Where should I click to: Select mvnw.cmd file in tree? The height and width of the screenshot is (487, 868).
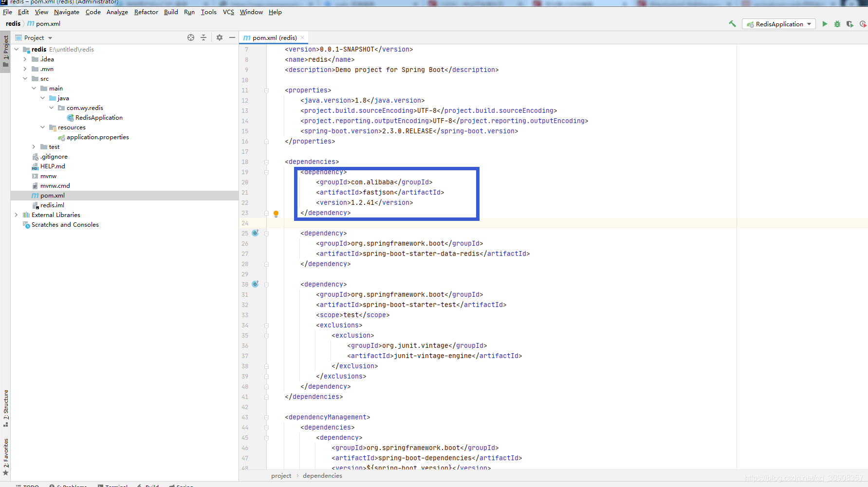click(x=55, y=185)
